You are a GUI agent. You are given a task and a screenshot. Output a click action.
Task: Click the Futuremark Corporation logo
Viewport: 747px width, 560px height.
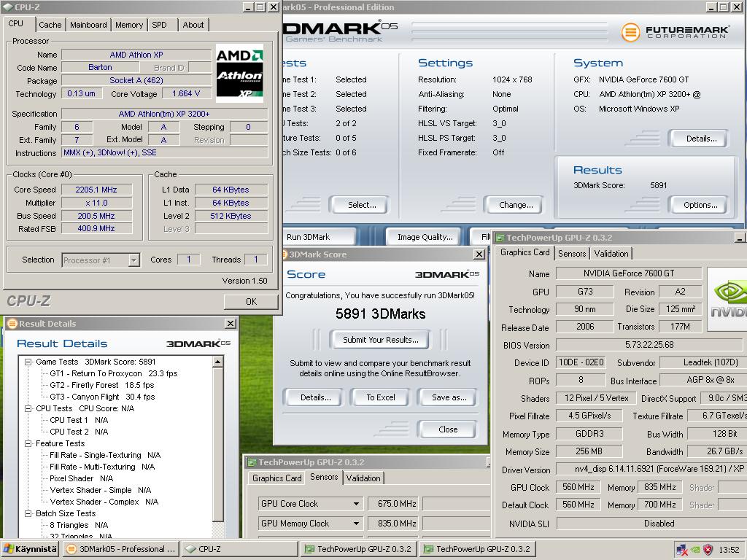pos(675,32)
